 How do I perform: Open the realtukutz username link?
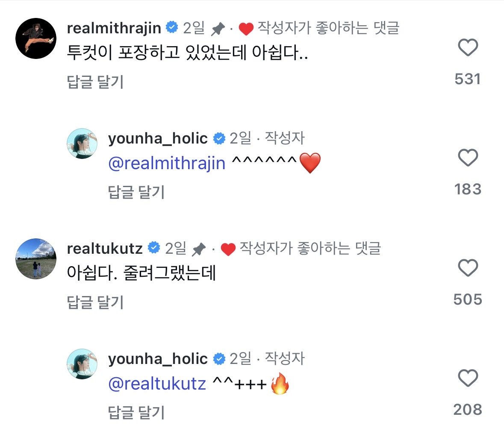105,249
